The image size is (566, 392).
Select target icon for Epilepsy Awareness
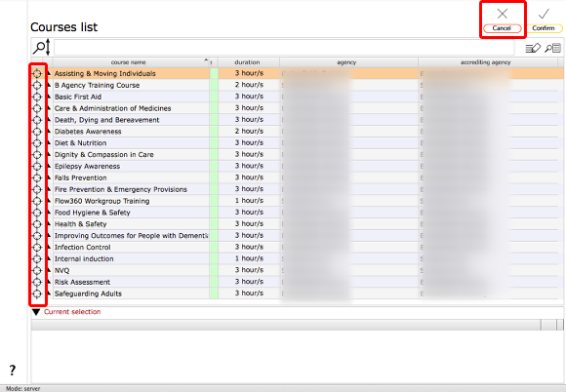click(37, 166)
